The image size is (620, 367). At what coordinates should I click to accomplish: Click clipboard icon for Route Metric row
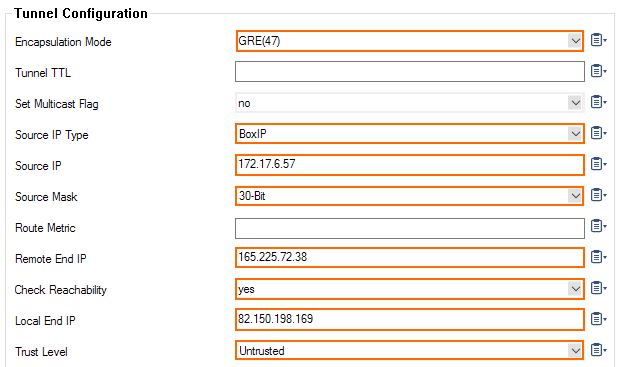pos(598,226)
